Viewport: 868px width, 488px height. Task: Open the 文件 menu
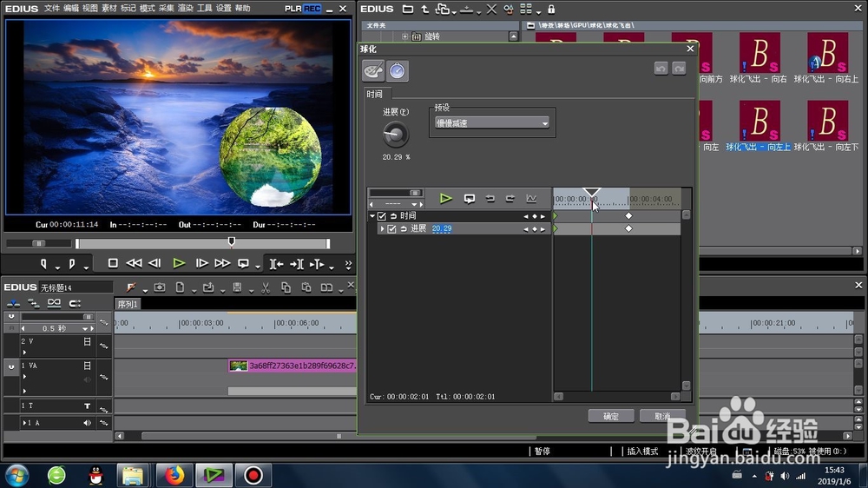pyautogui.click(x=51, y=9)
